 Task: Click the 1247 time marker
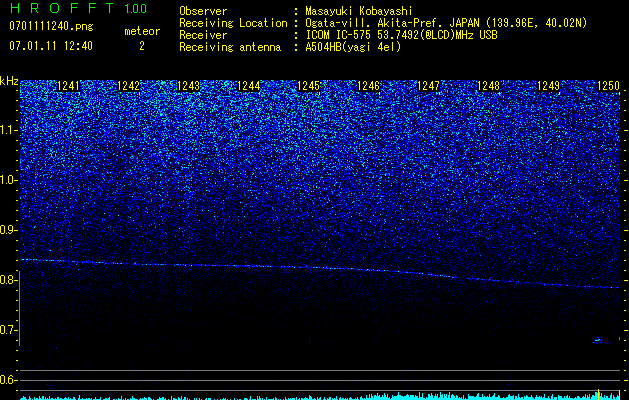428,85
